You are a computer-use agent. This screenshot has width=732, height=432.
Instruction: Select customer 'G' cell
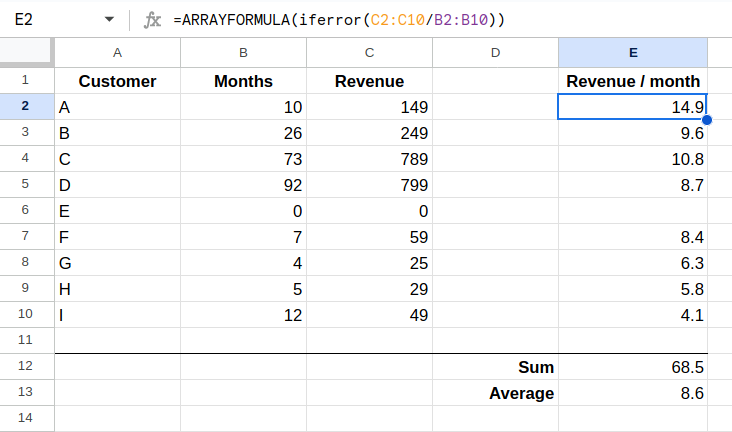118,262
